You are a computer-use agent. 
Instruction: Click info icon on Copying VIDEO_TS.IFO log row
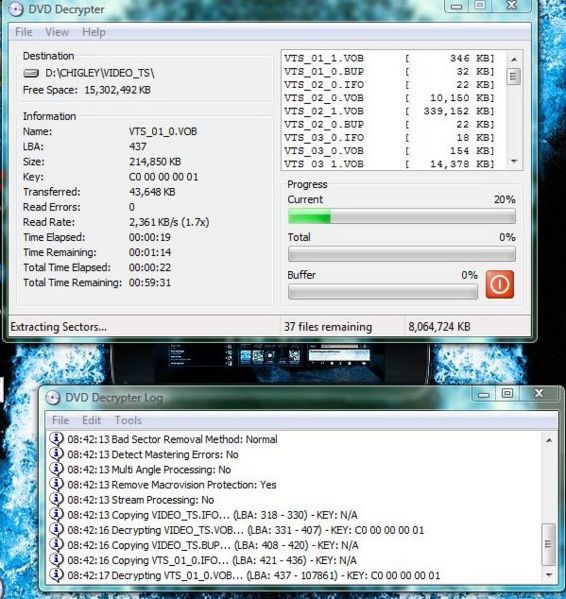coord(57,515)
